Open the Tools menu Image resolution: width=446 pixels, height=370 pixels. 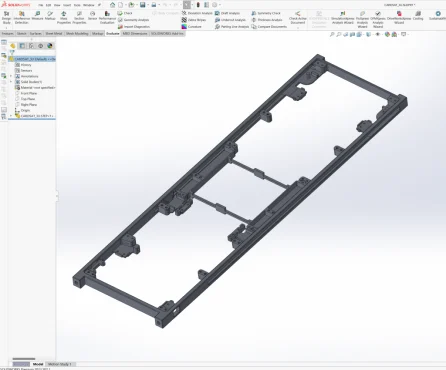pos(77,5)
